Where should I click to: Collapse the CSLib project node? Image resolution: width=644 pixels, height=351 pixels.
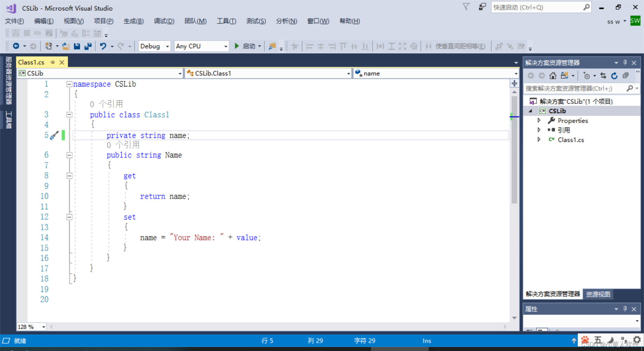click(531, 111)
